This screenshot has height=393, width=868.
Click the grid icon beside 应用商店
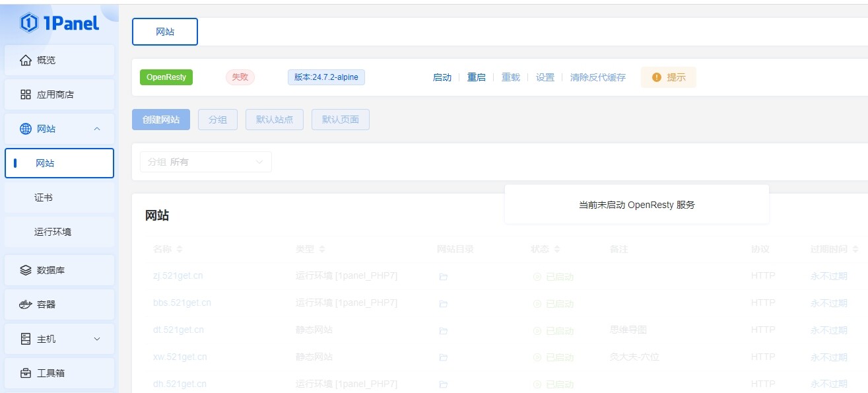pos(26,94)
